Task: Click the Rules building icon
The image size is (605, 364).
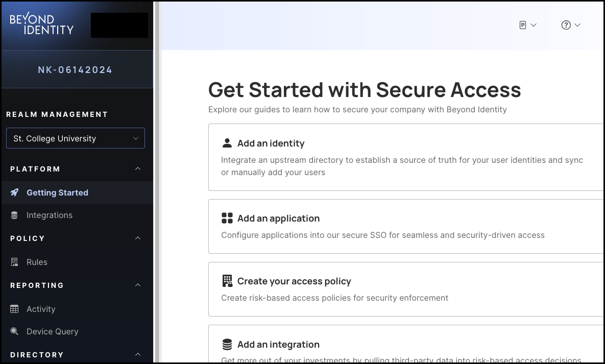Action: coord(14,262)
